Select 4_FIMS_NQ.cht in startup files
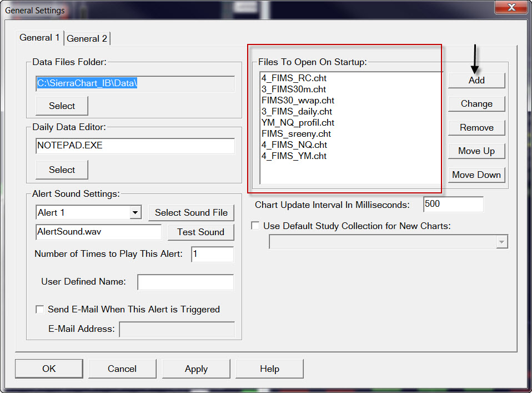 294,145
